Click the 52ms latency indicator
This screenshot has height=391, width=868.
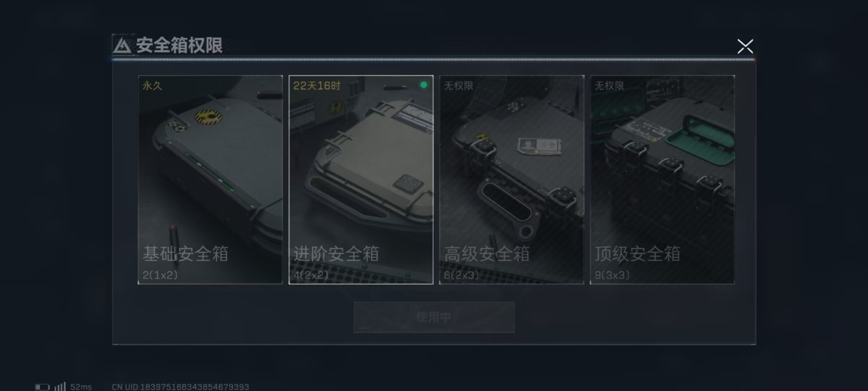(x=81, y=387)
